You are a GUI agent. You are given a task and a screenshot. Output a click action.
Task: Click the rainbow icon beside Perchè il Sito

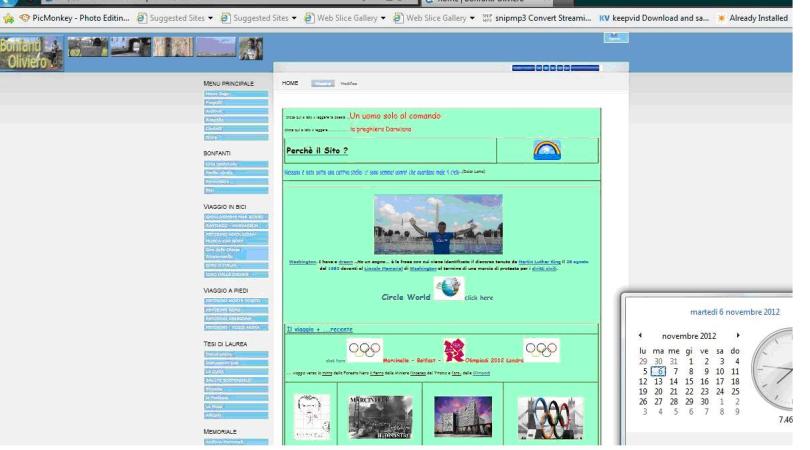point(546,150)
